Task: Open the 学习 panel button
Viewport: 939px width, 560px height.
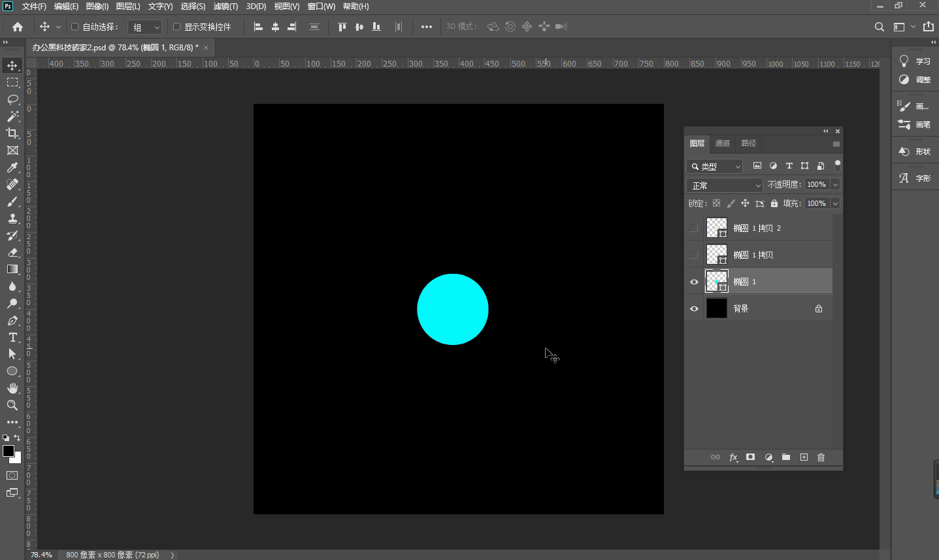Action: [x=914, y=60]
